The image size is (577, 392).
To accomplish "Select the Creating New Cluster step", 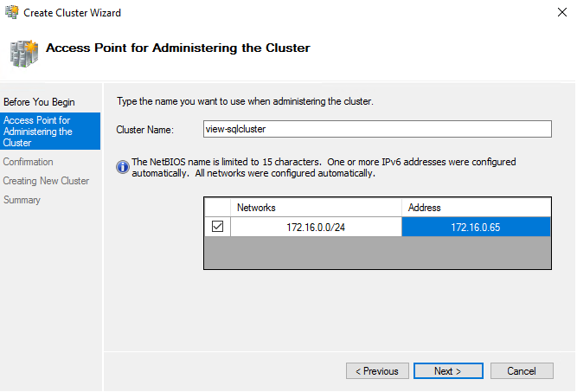I will [x=46, y=181].
